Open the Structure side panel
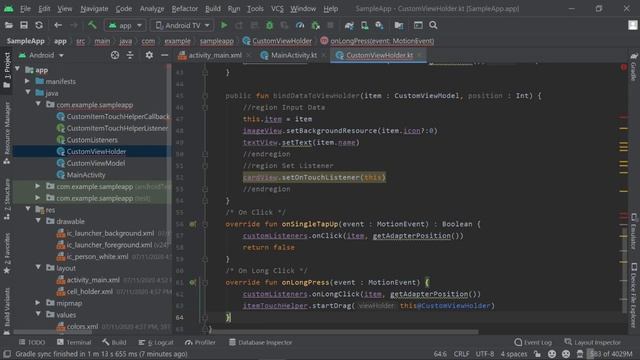The image size is (640, 360). [x=7, y=199]
